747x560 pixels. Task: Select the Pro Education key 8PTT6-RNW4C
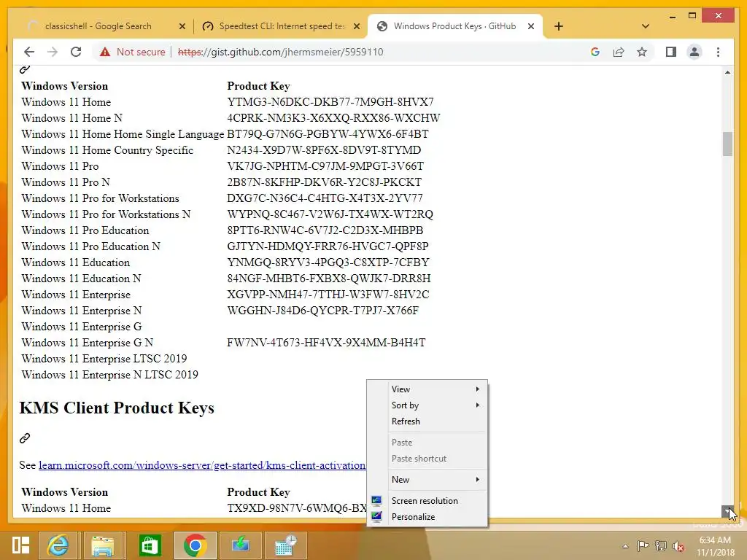[x=325, y=230]
